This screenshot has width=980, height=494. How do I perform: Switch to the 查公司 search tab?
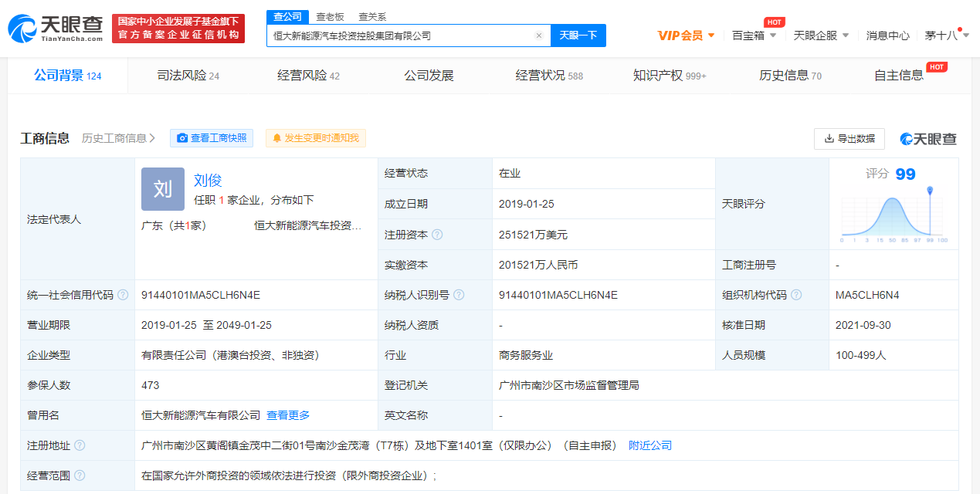click(288, 16)
